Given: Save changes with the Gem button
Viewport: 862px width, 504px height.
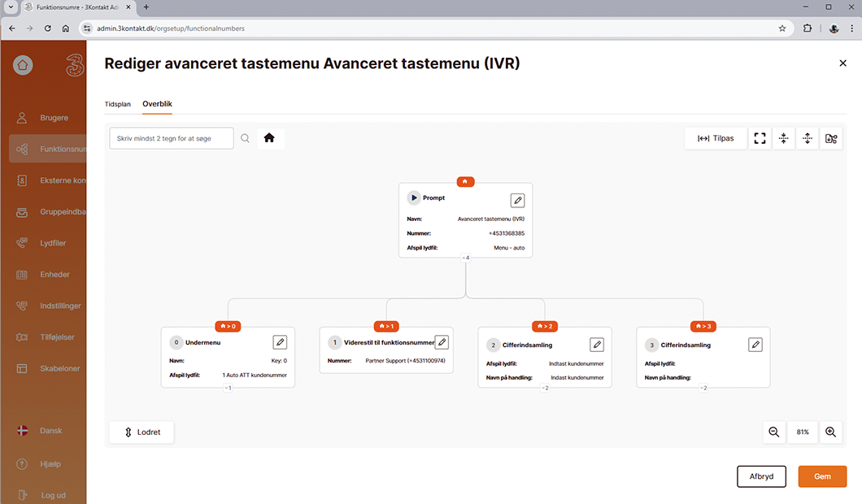Looking at the screenshot, I should [x=822, y=476].
